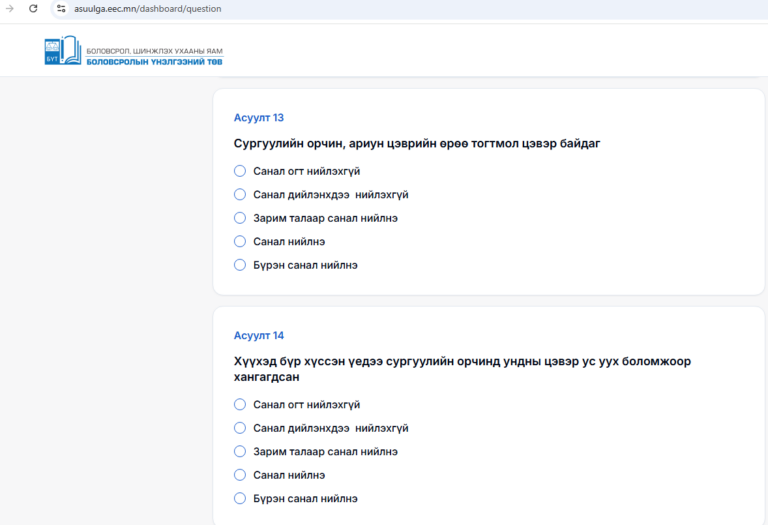The image size is (768, 525).
Task: Click the browser forward arrow button
Action: click(x=9, y=9)
